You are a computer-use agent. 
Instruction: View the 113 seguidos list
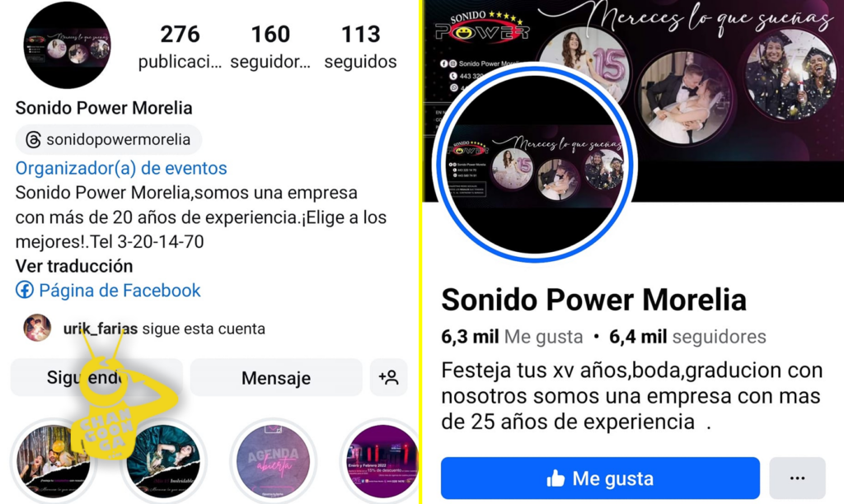coord(361,47)
